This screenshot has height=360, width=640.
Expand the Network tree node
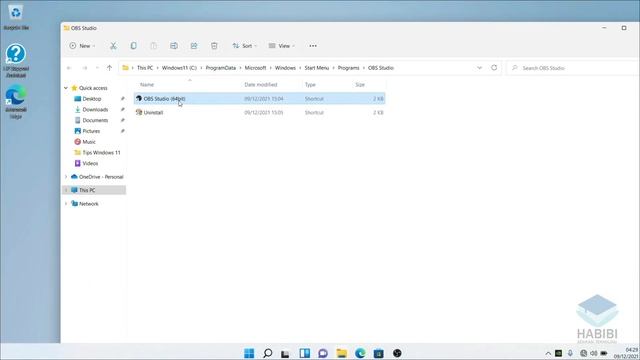(x=66, y=204)
